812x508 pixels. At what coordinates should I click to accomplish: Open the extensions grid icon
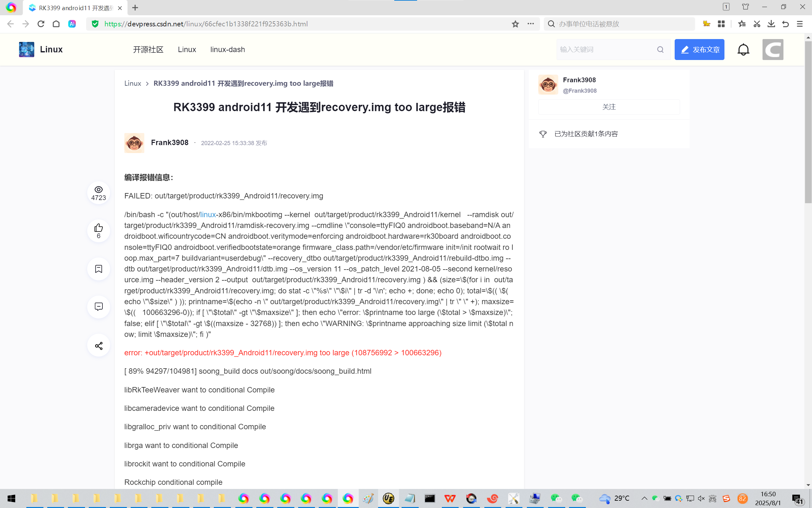tap(721, 24)
